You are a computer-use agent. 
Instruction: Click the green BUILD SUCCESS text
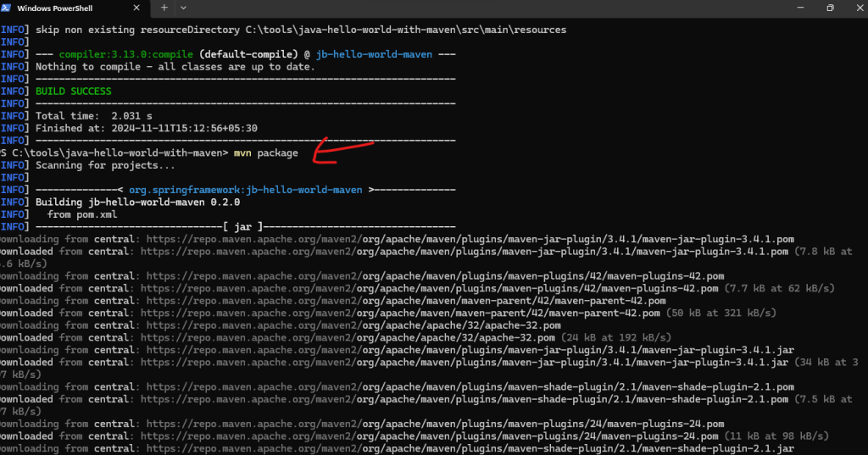[73, 92]
